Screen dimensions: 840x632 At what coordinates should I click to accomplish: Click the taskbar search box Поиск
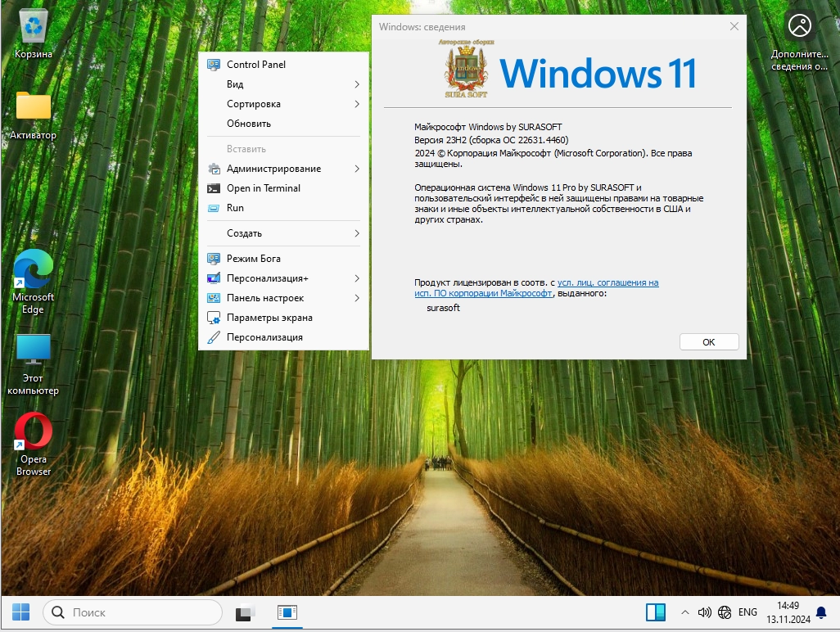pos(133,612)
